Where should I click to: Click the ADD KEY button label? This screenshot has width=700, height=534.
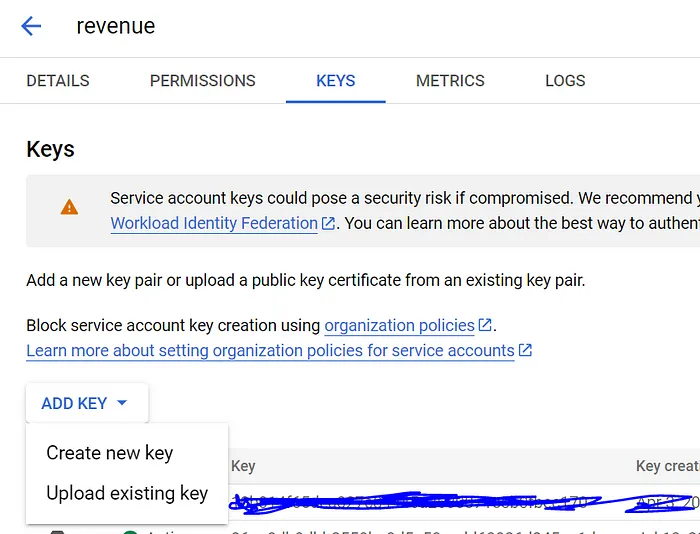pos(74,404)
